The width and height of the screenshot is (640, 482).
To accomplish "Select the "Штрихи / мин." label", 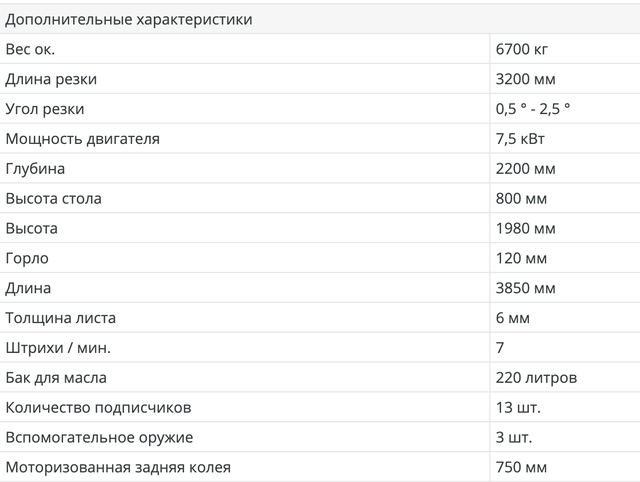I will pyautogui.click(x=58, y=349).
